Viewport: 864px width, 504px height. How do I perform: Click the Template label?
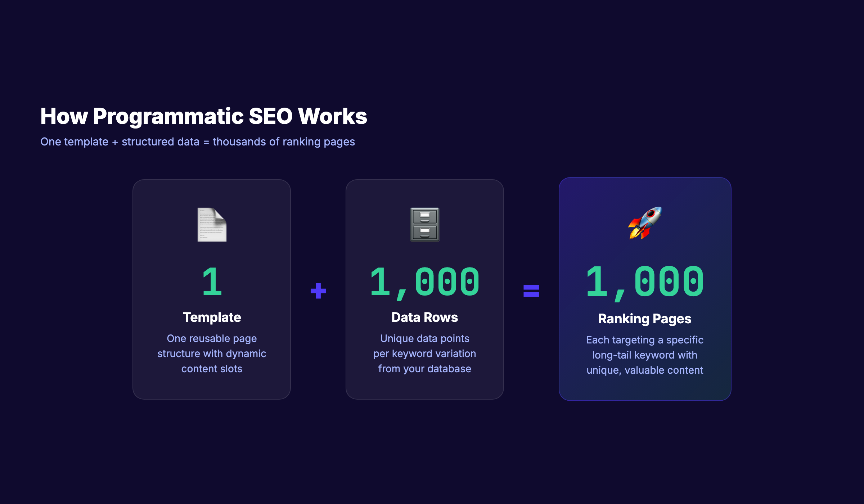[x=212, y=318]
